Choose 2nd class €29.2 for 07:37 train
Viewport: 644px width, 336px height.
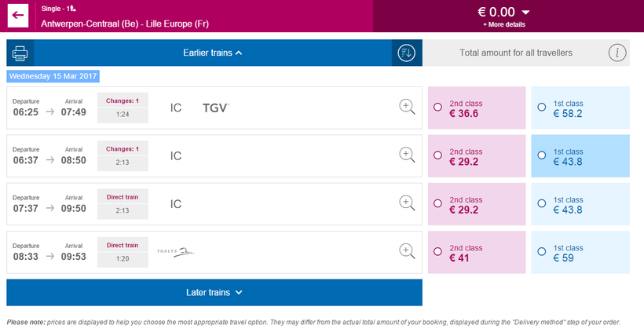coord(437,204)
